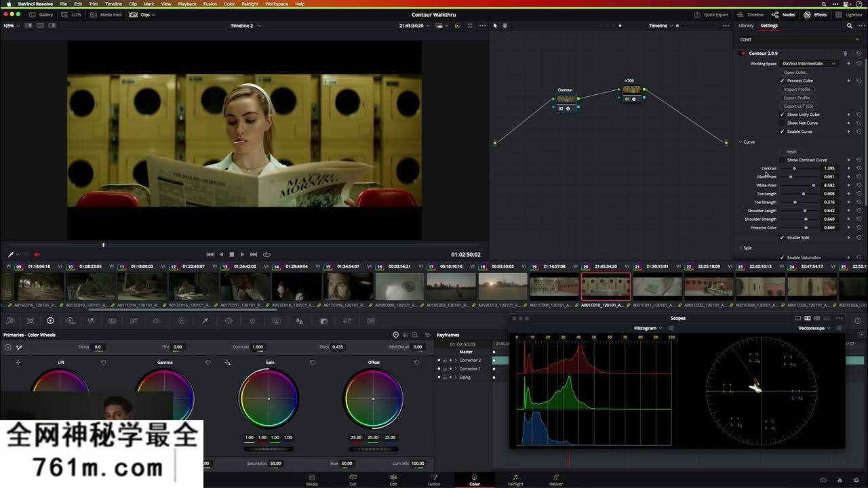Play the clip forward in viewer
The image size is (868, 488).
coord(242,254)
